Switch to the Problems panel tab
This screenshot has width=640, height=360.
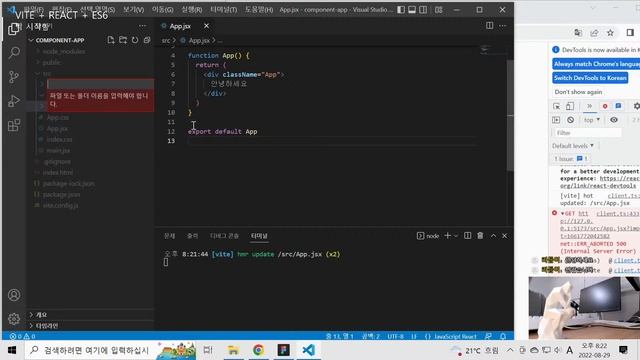169,236
